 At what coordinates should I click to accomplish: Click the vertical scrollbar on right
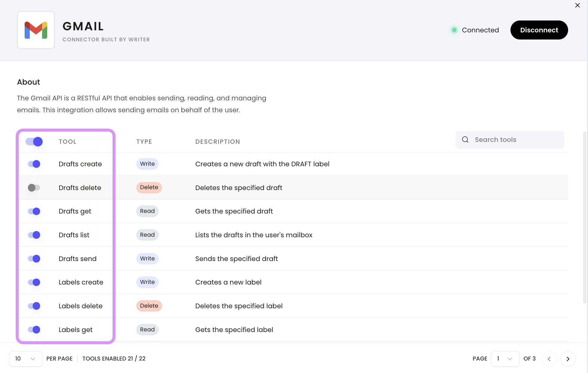click(x=585, y=217)
